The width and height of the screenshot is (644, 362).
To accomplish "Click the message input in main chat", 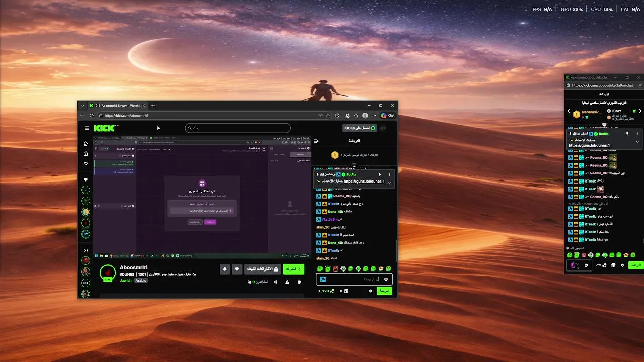I will [x=354, y=279].
